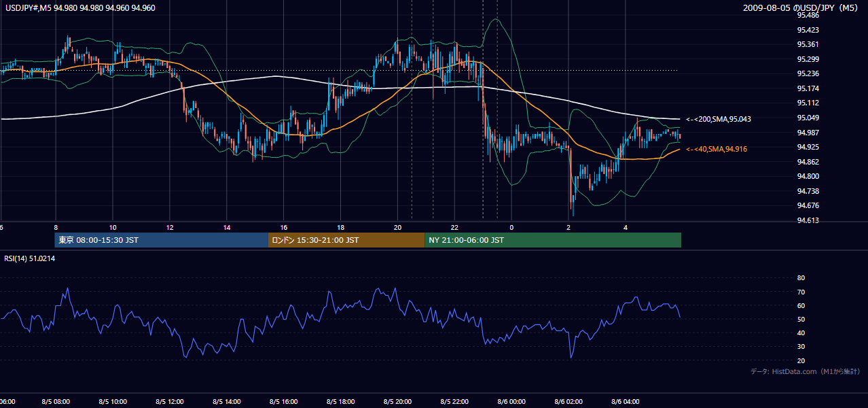
Task: Select the 40 SMA 94.916 label
Action: 717,149
